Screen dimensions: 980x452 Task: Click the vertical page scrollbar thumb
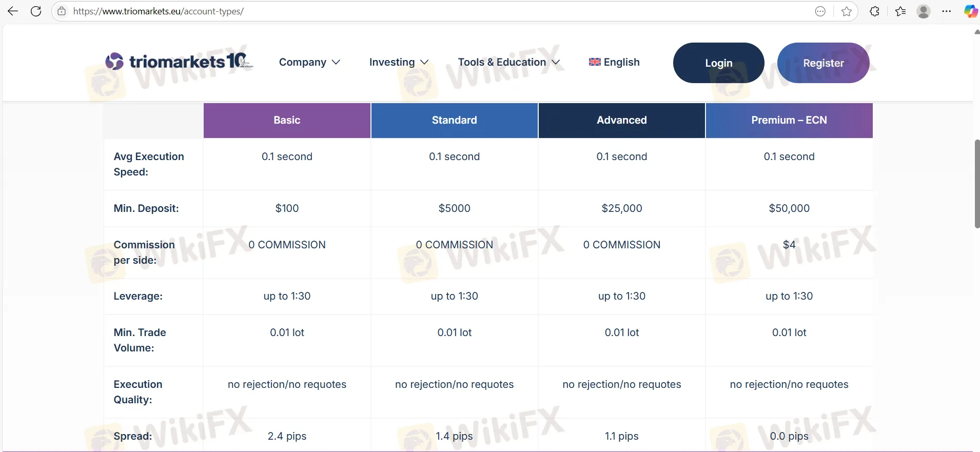click(x=977, y=184)
